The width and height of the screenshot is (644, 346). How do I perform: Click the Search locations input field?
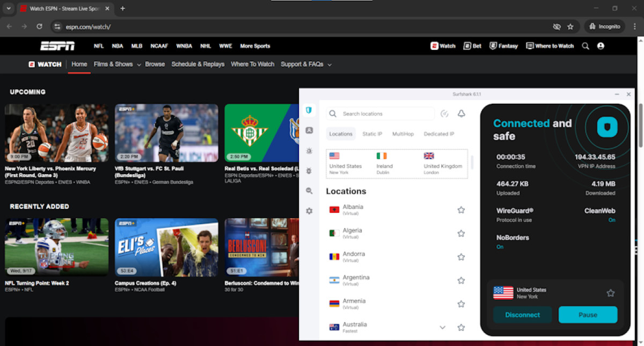tap(380, 114)
